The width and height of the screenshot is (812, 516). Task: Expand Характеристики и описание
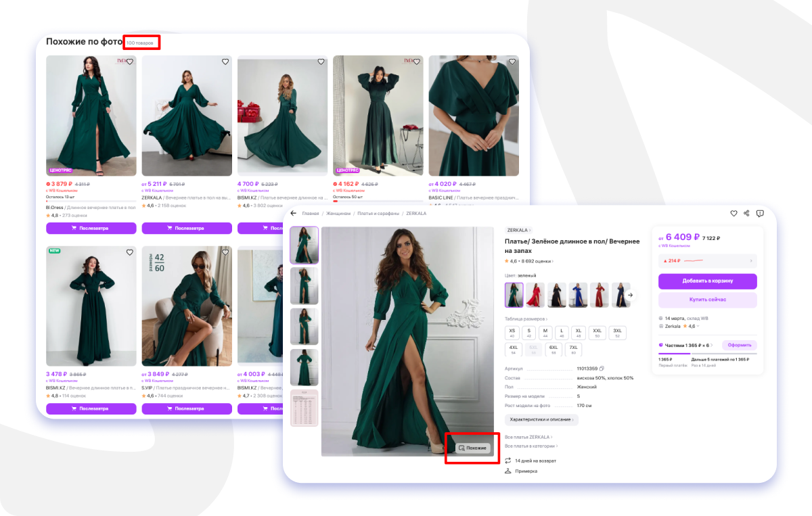click(x=541, y=419)
